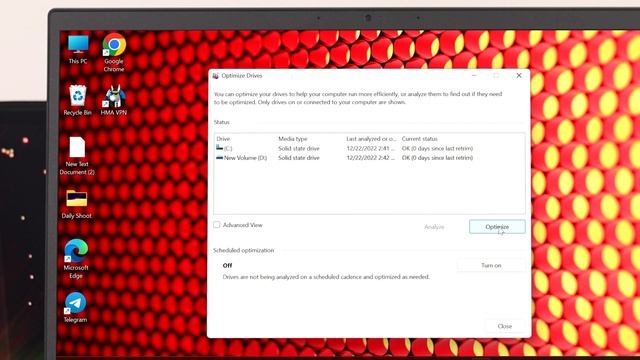
Task: Click the 12/22/2022 2:42 date cell
Action: click(x=371, y=158)
